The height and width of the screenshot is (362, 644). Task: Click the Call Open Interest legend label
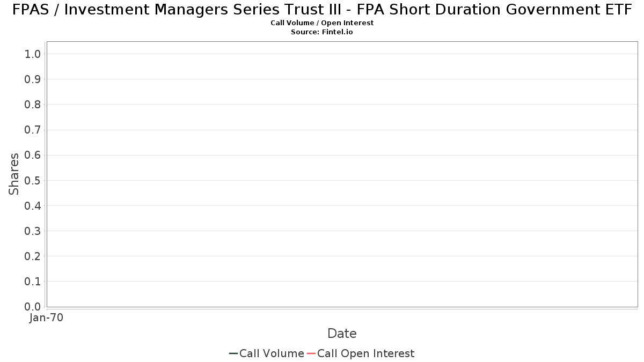coord(365,353)
